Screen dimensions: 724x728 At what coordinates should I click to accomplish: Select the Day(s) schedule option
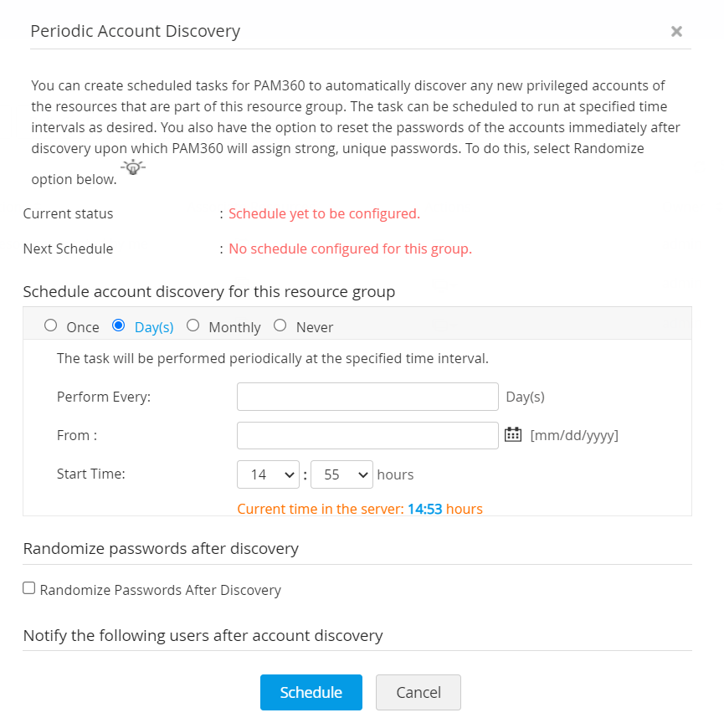(x=119, y=326)
